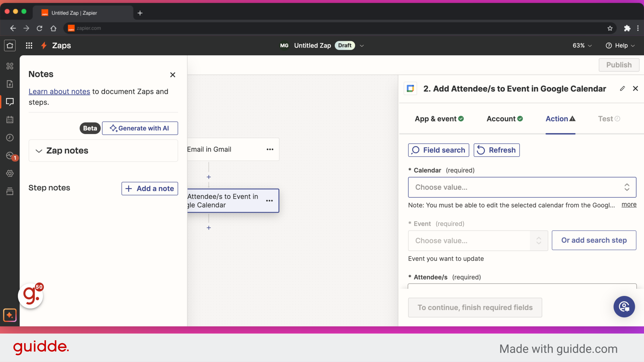Image resolution: width=644 pixels, height=362 pixels.
Task: Open the Zap history clock icon
Action: pyautogui.click(x=10, y=138)
